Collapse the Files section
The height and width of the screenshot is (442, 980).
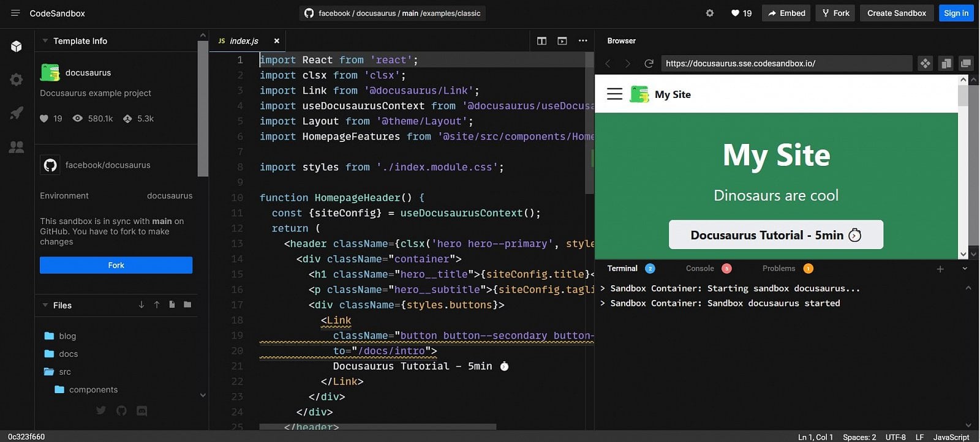point(45,305)
